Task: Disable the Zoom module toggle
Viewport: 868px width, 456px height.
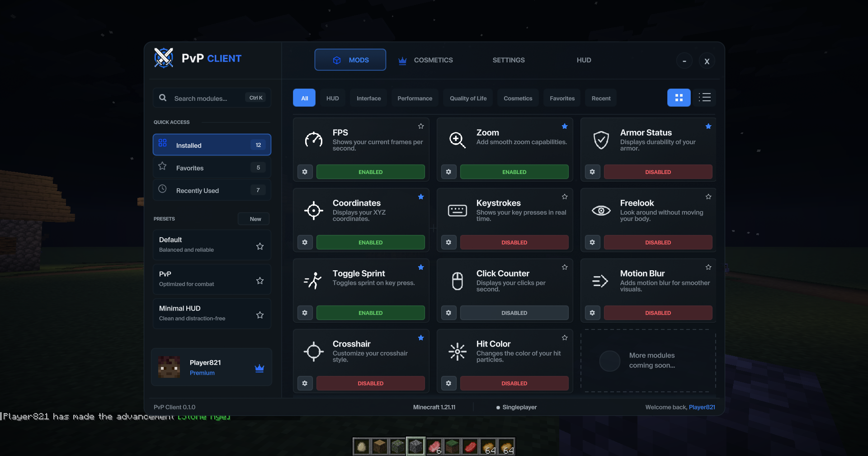Action: tap(514, 172)
